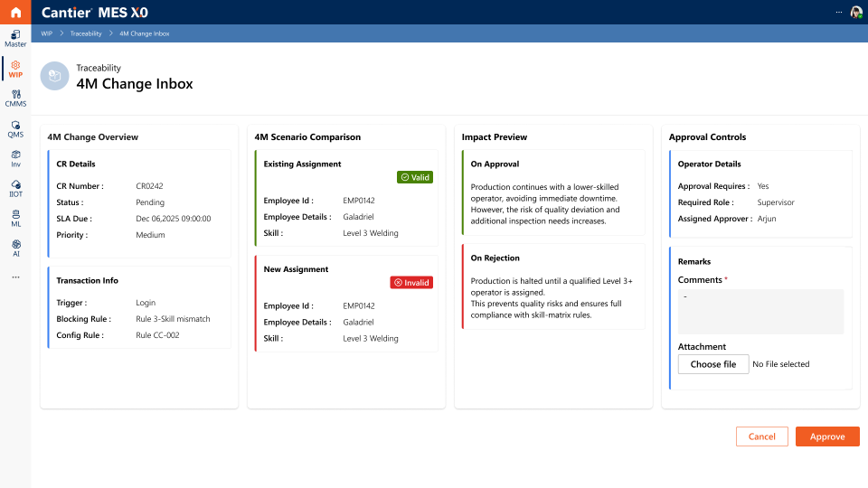The width and height of the screenshot is (868, 488).
Task: Click EMP0142 under New Assignment
Action: 359,305
